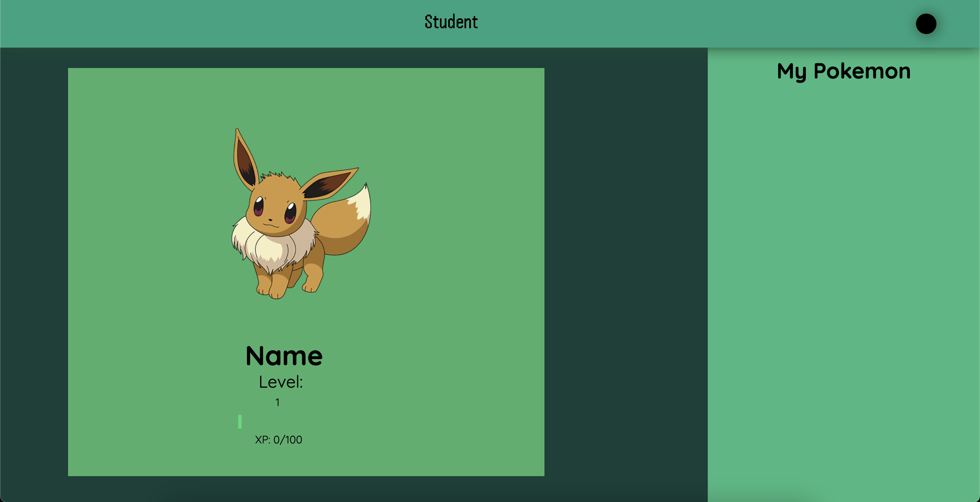Image resolution: width=980 pixels, height=502 pixels.
Task: Click the green XP progress bar
Action: 240,421
